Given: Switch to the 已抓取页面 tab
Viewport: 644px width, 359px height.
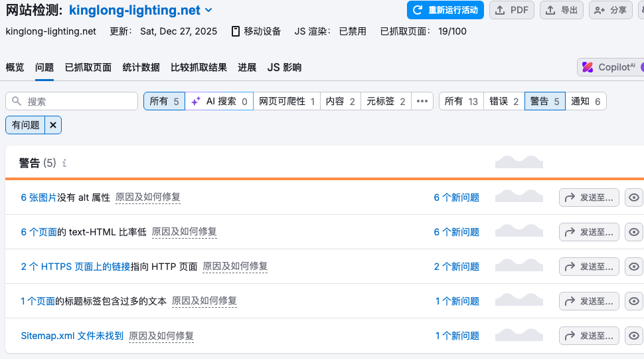Looking at the screenshot, I should (x=88, y=67).
